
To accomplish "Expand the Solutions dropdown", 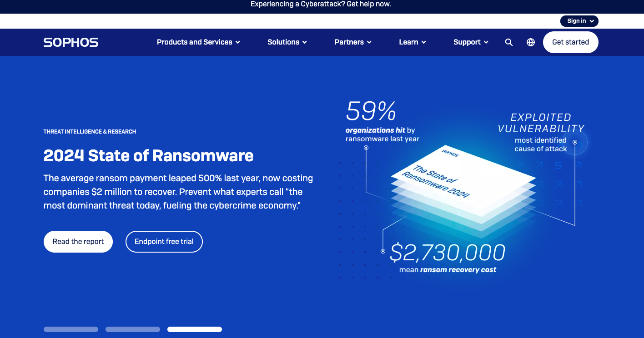I will click(x=287, y=42).
